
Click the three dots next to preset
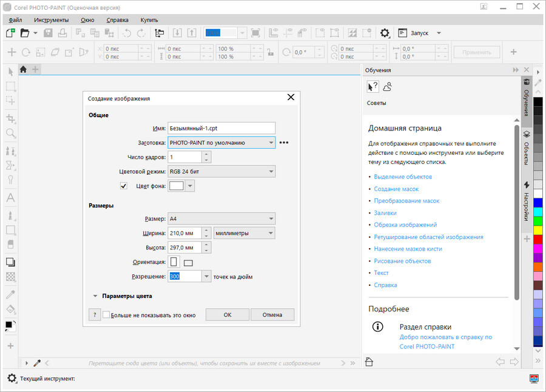click(284, 143)
